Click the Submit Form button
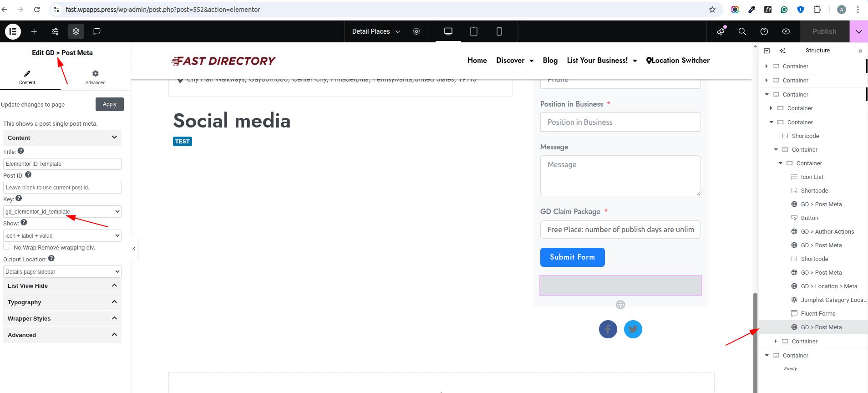868x393 pixels. (572, 257)
